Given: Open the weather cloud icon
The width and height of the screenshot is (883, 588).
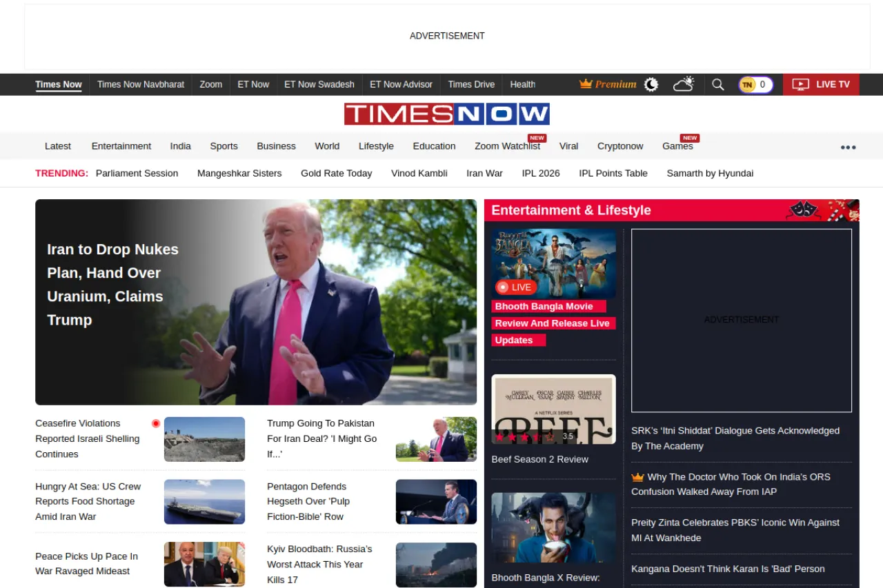Looking at the screenshot, I should 684,84.
